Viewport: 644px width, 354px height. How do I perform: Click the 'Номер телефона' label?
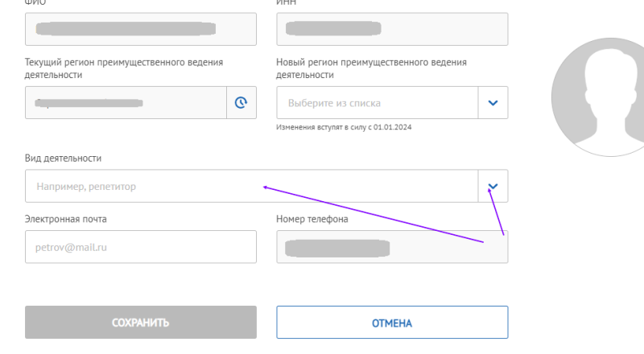(x=312, y=219)
